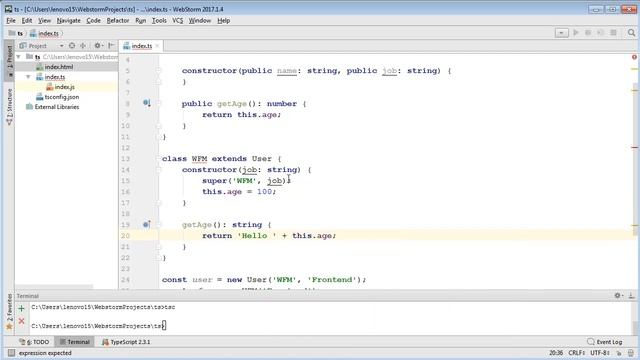Click the Run with Coverage icon
640x360 pixels.
[600, 33]
